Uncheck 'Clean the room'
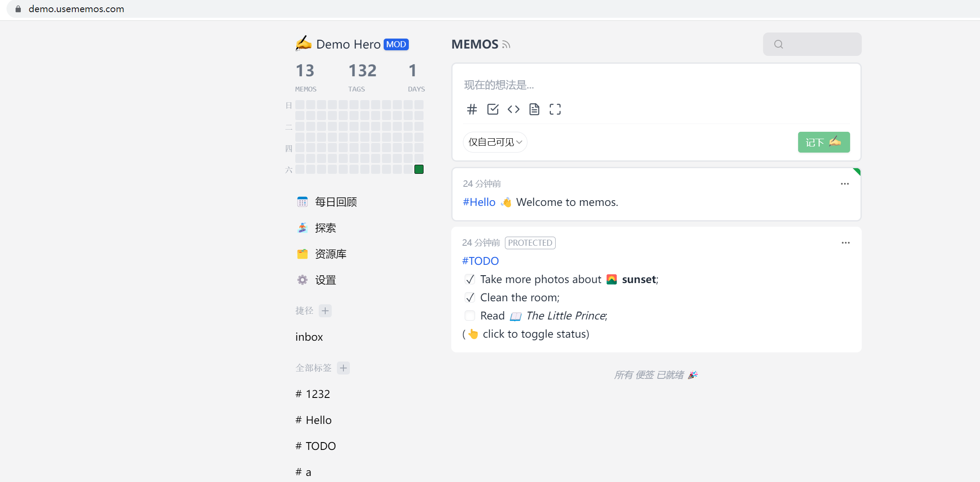Screen dimensions: 980x482 coord(470,297)
